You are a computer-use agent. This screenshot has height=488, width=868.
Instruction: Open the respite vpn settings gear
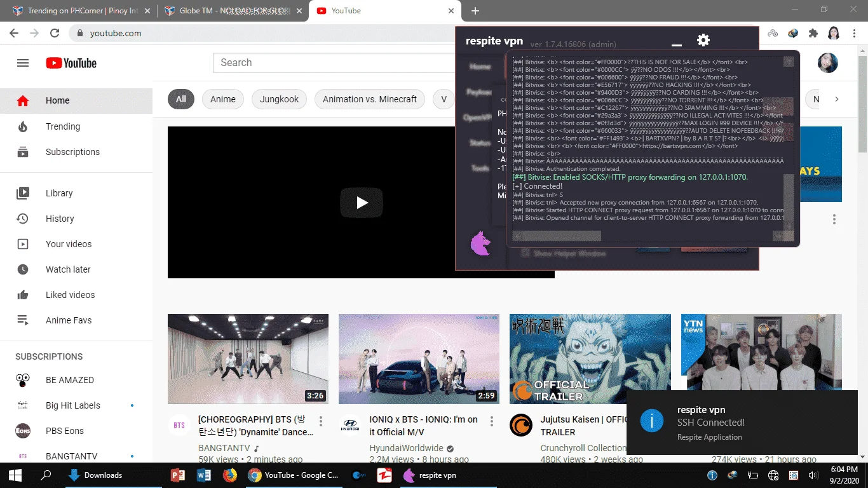coord(703,40)
